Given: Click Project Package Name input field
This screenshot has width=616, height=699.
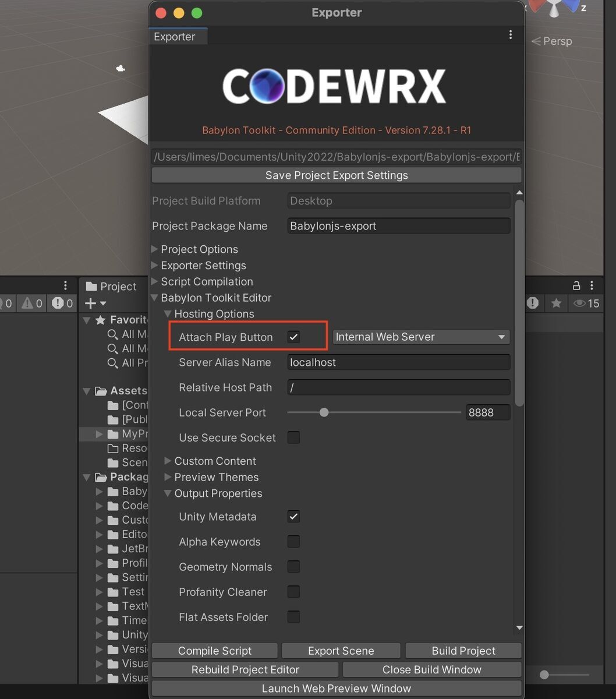Looking at the screenshot, I should click(399, 226).
